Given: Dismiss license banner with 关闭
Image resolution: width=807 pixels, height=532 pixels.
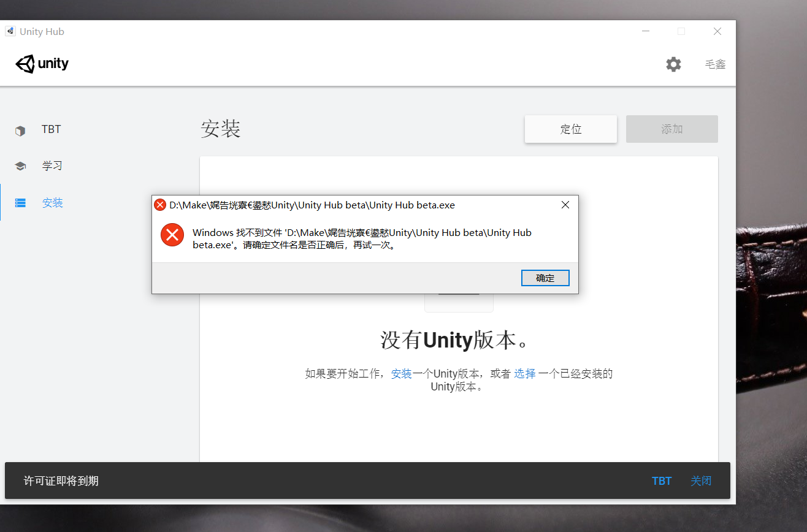Looking at the screenshot, I should click(x=701, y=481).
